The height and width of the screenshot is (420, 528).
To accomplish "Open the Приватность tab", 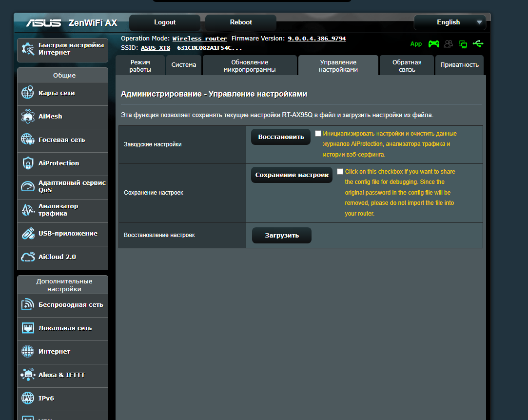I will coord(459,66).
